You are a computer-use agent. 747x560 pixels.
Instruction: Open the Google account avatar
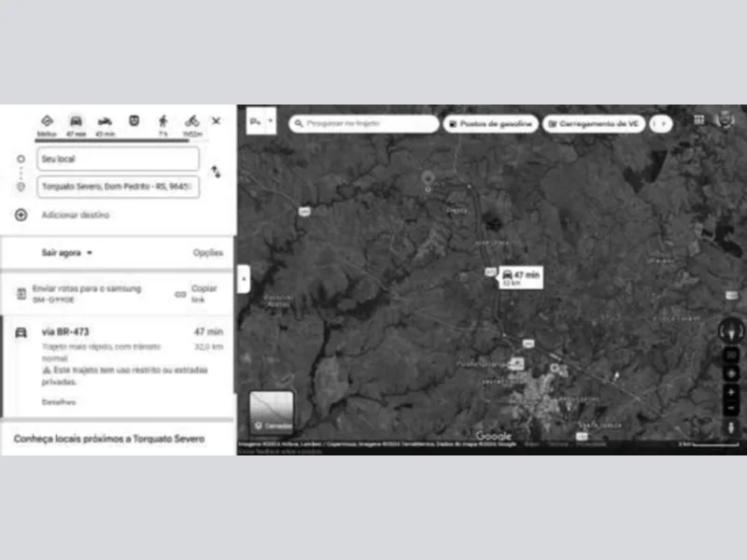725,119
